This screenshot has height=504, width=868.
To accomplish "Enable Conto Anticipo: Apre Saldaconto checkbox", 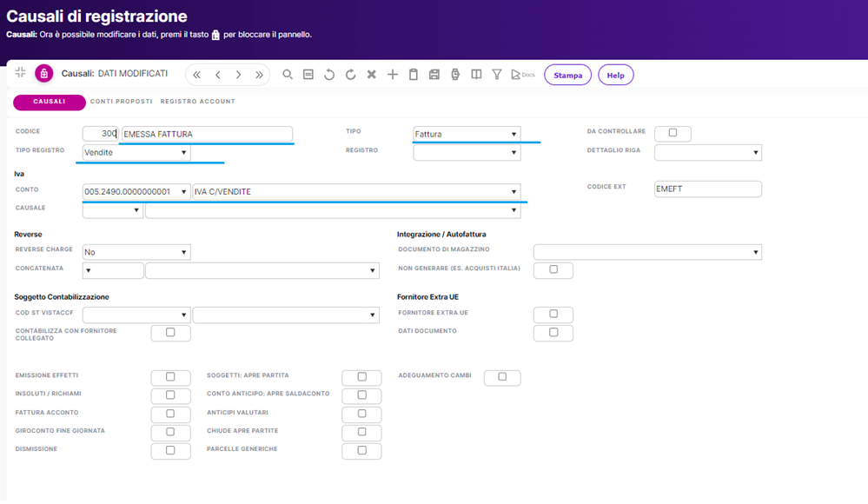I will [362, 395].
